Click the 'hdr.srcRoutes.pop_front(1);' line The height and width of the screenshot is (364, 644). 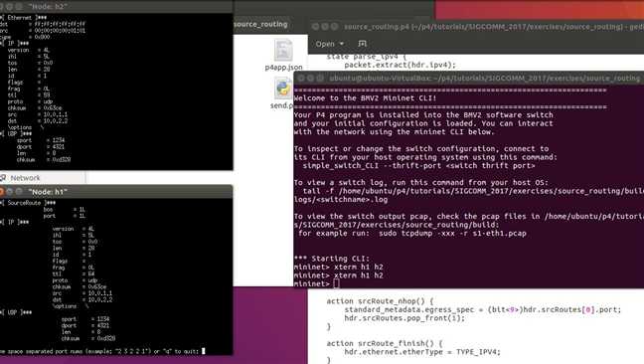click(404, 318)
